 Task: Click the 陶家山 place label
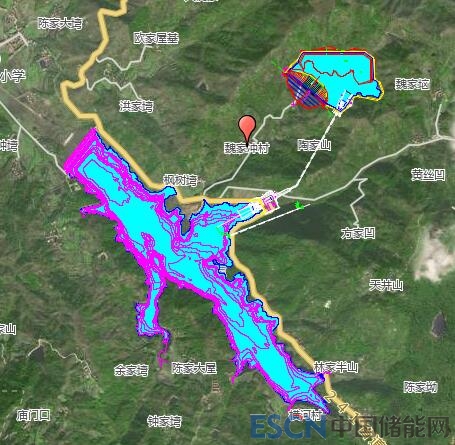point(314,145)
